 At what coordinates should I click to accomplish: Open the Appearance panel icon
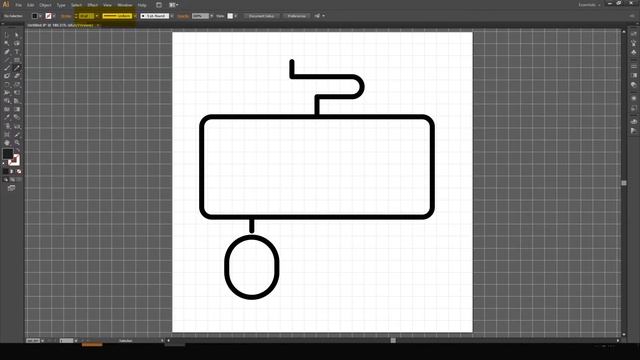click(633, 98)
